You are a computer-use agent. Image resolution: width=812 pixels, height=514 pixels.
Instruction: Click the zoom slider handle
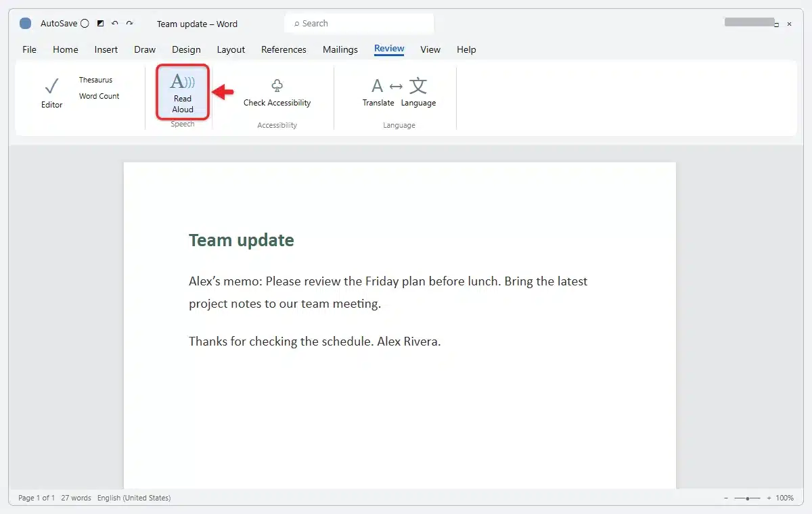pos(748,498)
